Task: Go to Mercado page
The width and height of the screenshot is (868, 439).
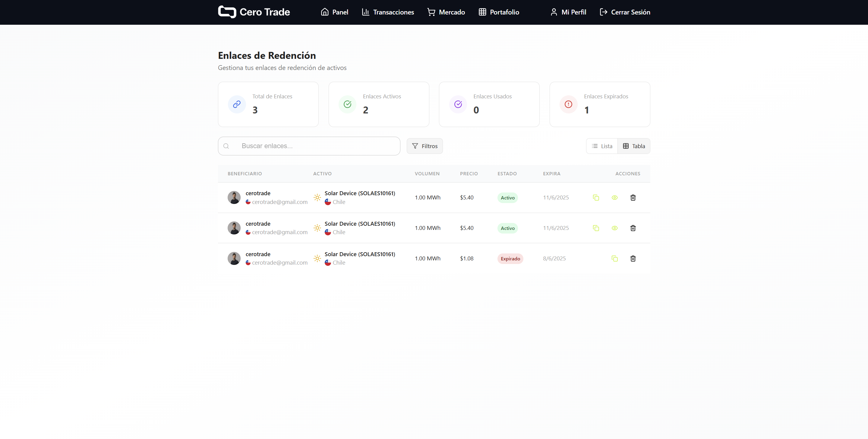Action: (x=446, y=12)
